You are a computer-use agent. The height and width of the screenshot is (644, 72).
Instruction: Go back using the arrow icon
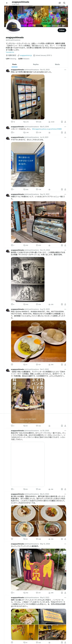[7, 3]
